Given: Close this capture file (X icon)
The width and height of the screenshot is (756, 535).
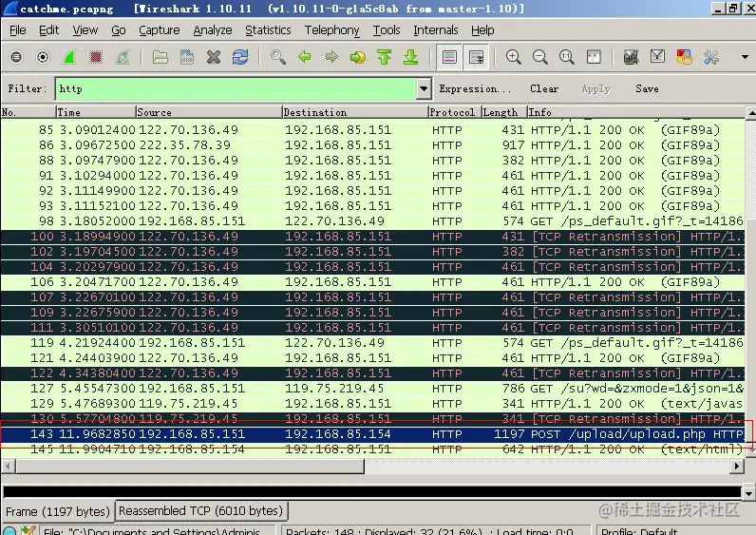Looking at the screenshot, I should coord(213,57).
